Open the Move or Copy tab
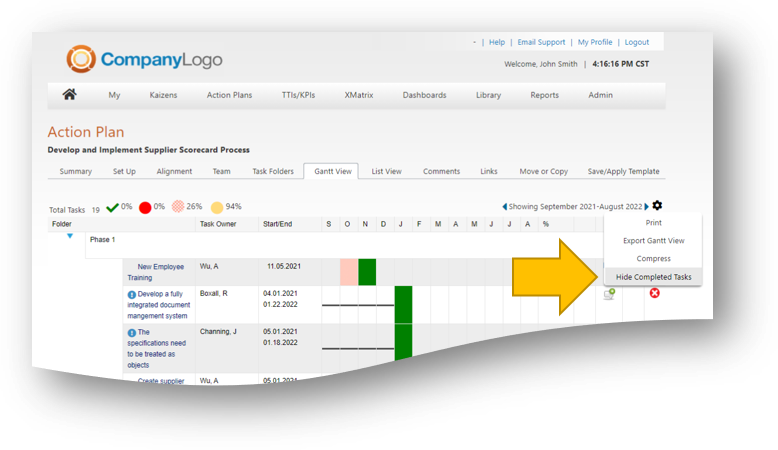Viewport: 778px width, 450px height. pos(543,171)
